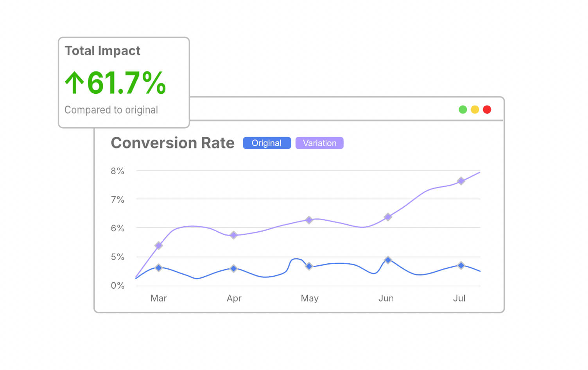The height and width of the screenshot is (370, 588).
Task: Click the 8% y-axis label
Action: [x=117, y=171]
